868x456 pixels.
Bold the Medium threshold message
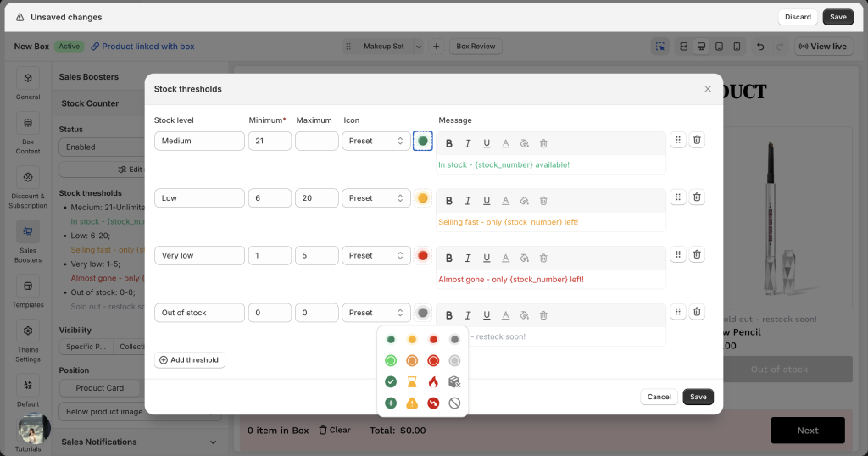[x=449, y=143]
